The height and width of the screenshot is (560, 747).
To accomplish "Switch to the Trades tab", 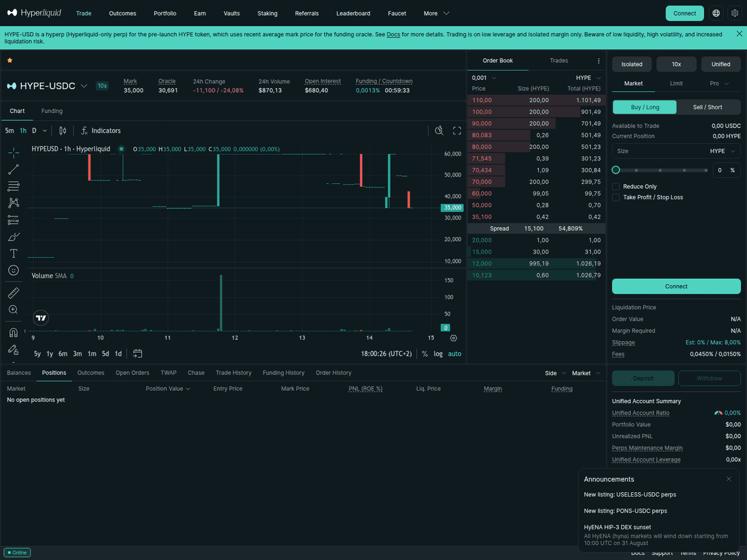I will pos(559,60).
